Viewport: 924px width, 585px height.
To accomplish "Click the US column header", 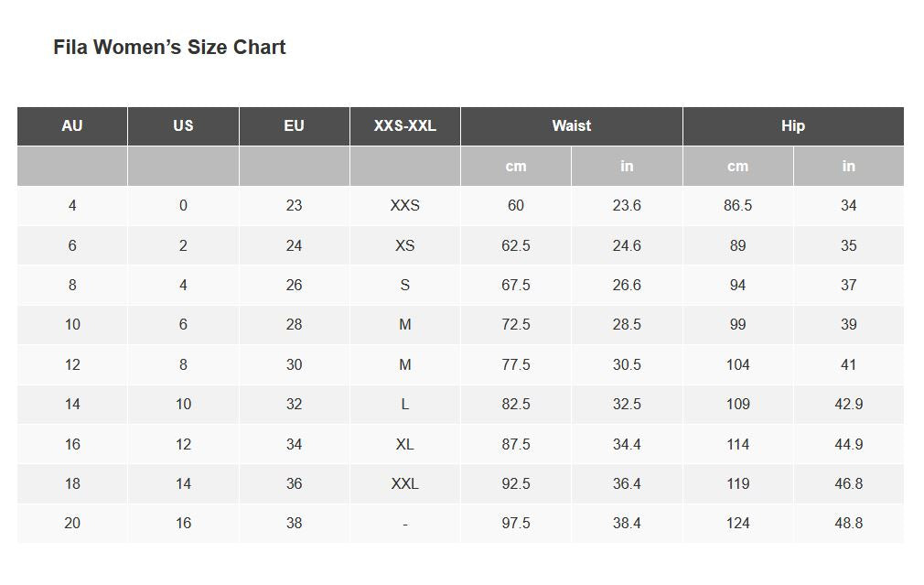I will coord(183,126).
